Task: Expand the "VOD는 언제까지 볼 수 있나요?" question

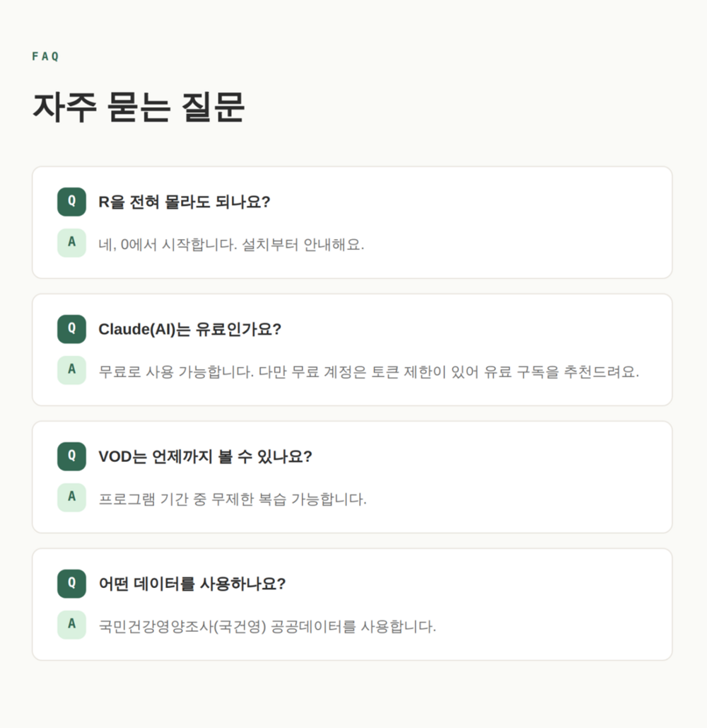Action: coord(205,457)
